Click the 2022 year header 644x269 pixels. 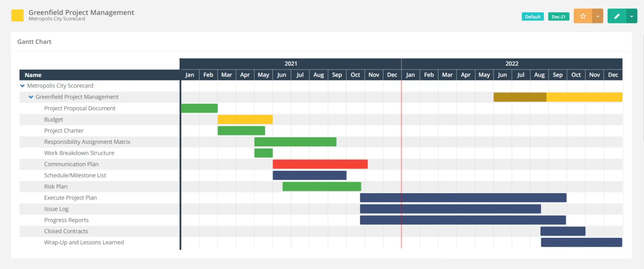click(x=512, y=64)
